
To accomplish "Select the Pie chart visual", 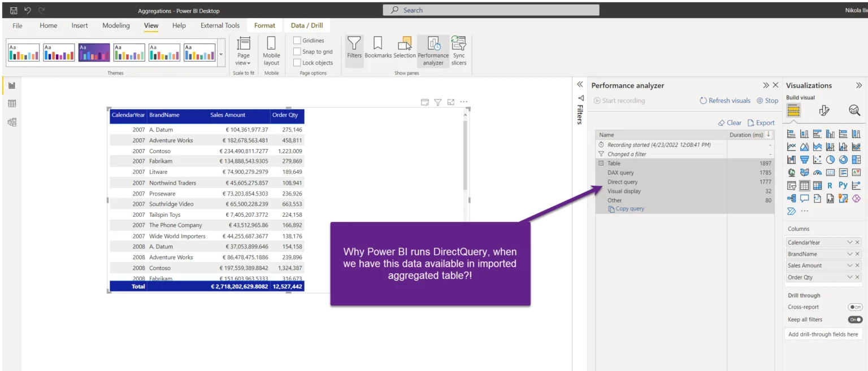I will pos(830,160).
